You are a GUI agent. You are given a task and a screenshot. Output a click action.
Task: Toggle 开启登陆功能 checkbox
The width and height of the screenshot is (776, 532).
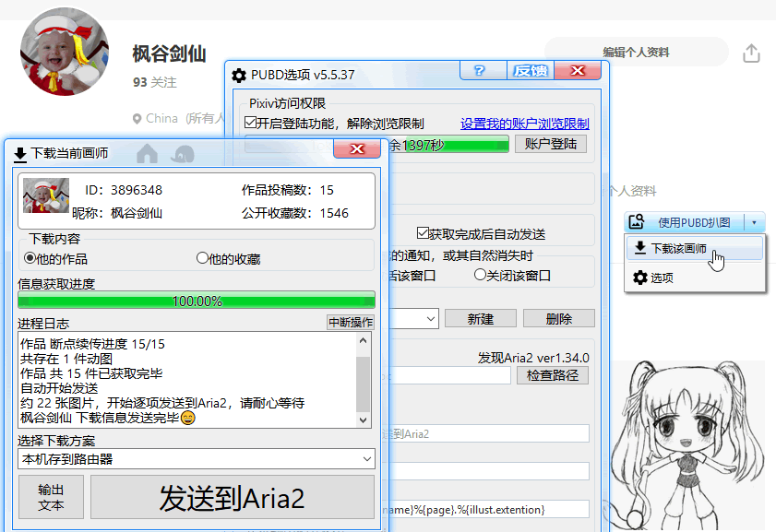(x=250, y=123)
